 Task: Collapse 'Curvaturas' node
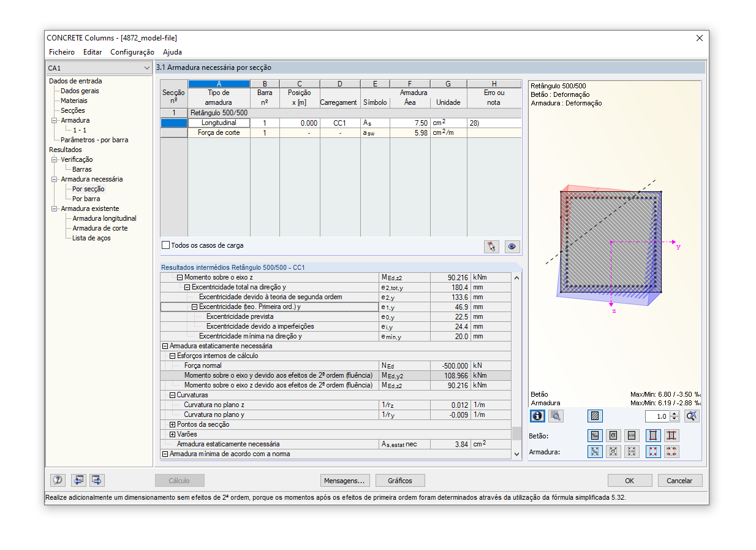(173, 395)
